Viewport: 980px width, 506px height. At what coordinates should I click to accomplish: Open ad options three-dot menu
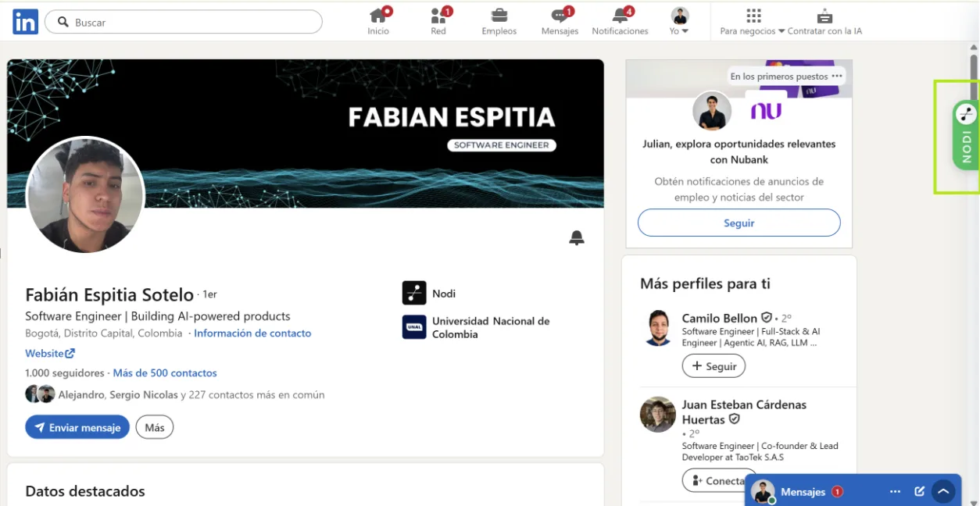tap(837, 76)
